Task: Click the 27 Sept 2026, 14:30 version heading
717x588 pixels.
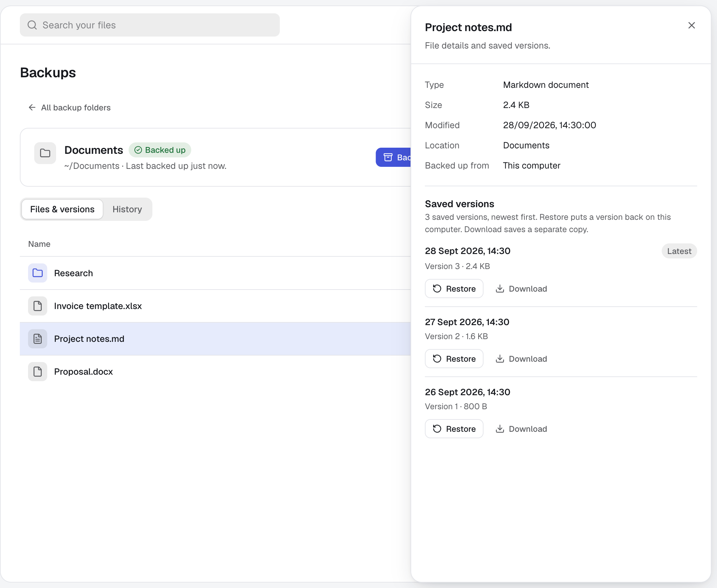Action: coord(467,322)
